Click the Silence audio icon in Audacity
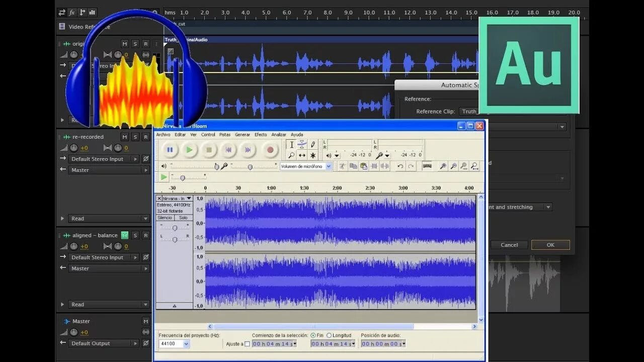This screenshot has width=644, height=362. [x=385, y=166]
